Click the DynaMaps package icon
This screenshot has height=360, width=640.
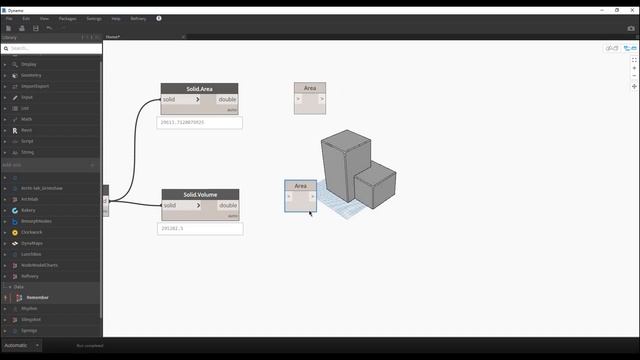coord(15,243)
